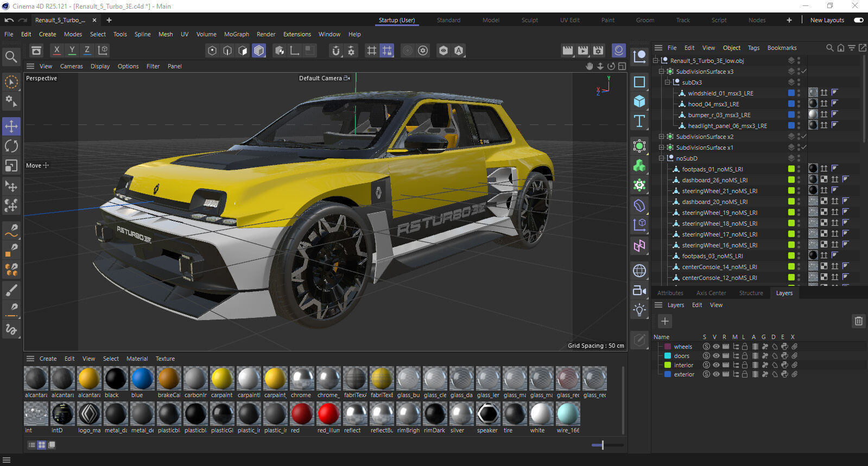Click the wheels layer color swatch
Screen dimensions: 868x466
[x=668, y=347]
